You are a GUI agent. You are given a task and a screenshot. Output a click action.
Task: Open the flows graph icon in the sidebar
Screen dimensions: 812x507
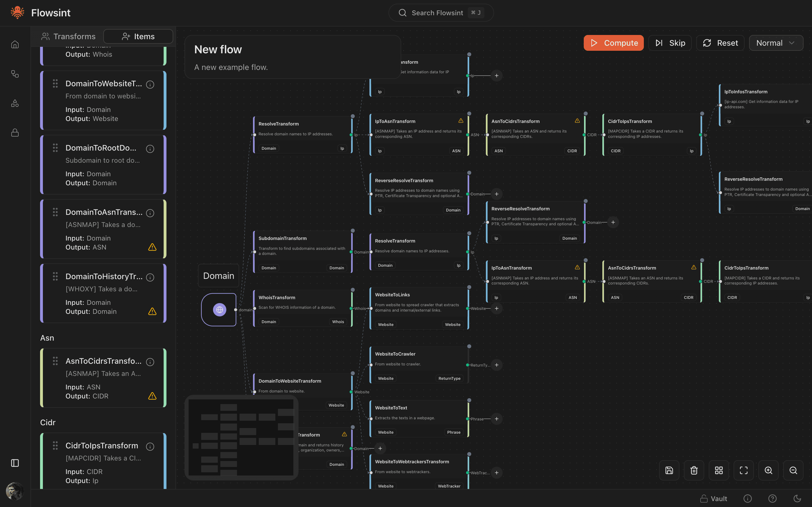click(x=15, y=74)
